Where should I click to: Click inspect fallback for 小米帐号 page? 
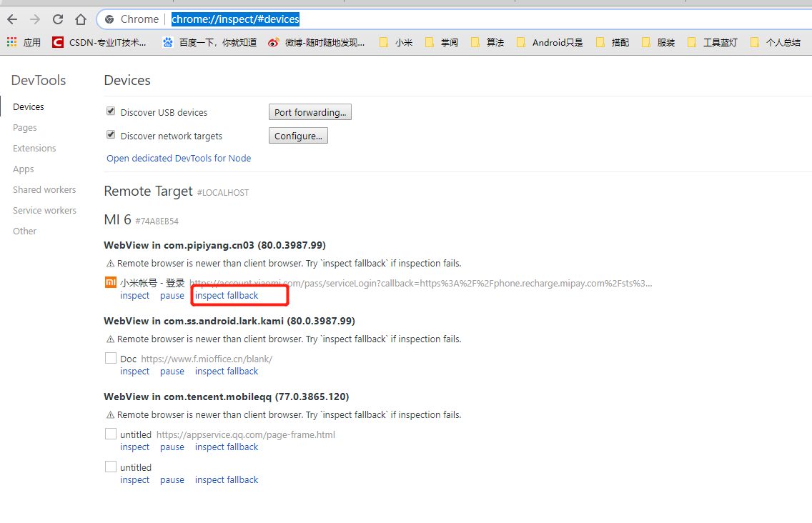coord(227,295)
